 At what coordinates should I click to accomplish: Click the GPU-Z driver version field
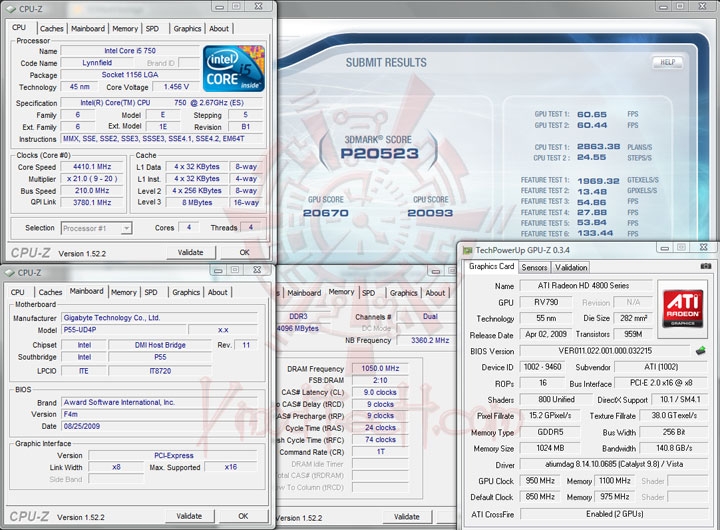click(614, 464)
